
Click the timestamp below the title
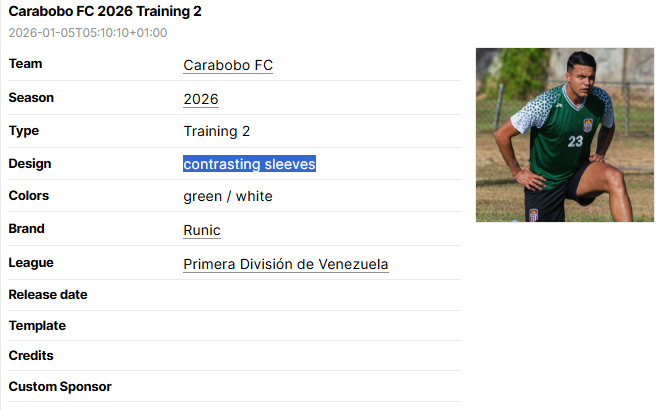coord(88,33)
